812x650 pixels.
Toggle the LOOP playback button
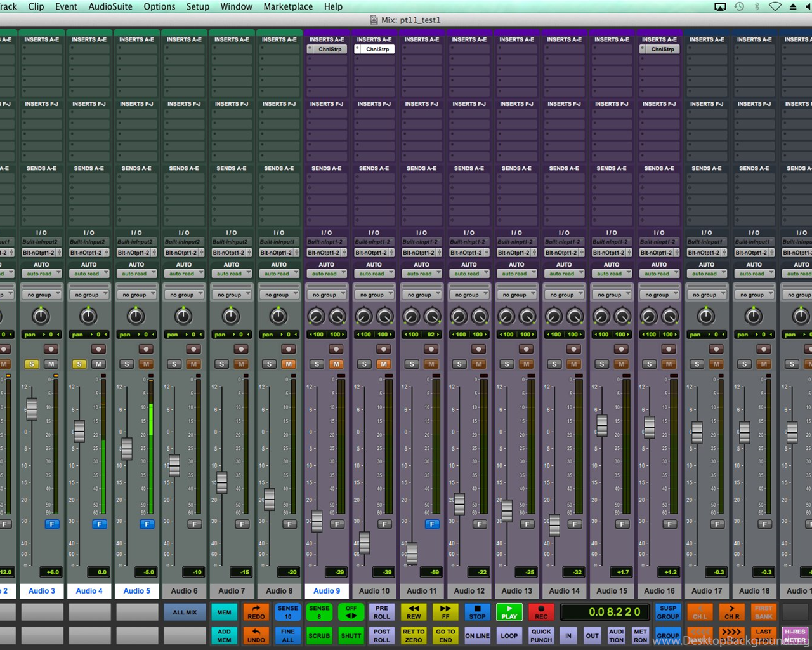(x=509, y=635)
